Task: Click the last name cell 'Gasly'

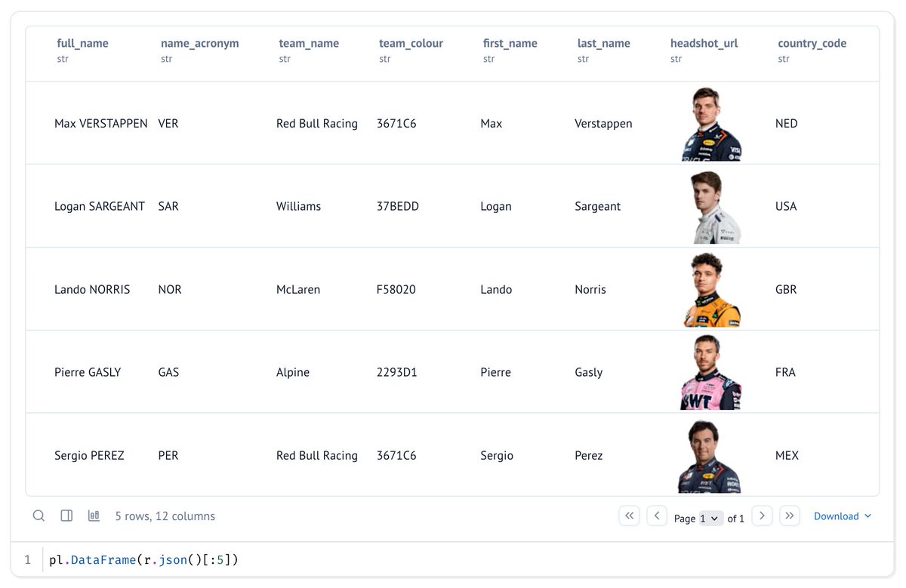Action: click(589, 372)
